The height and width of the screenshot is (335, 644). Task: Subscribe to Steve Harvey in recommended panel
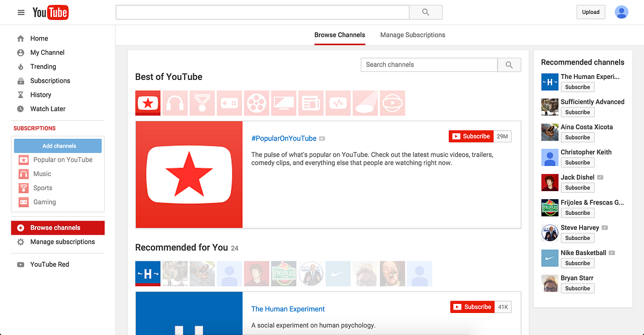click(577, 238)
